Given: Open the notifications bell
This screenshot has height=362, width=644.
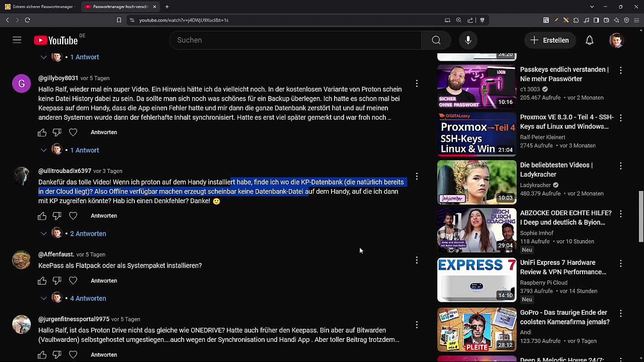Looking at the screenshot, I should 589,40.
